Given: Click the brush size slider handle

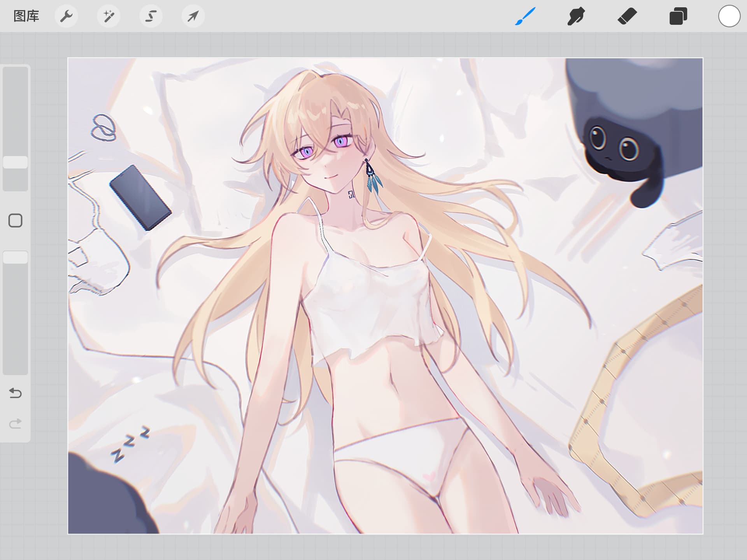Looking at the screenshot, I should (x=16, y=162).
